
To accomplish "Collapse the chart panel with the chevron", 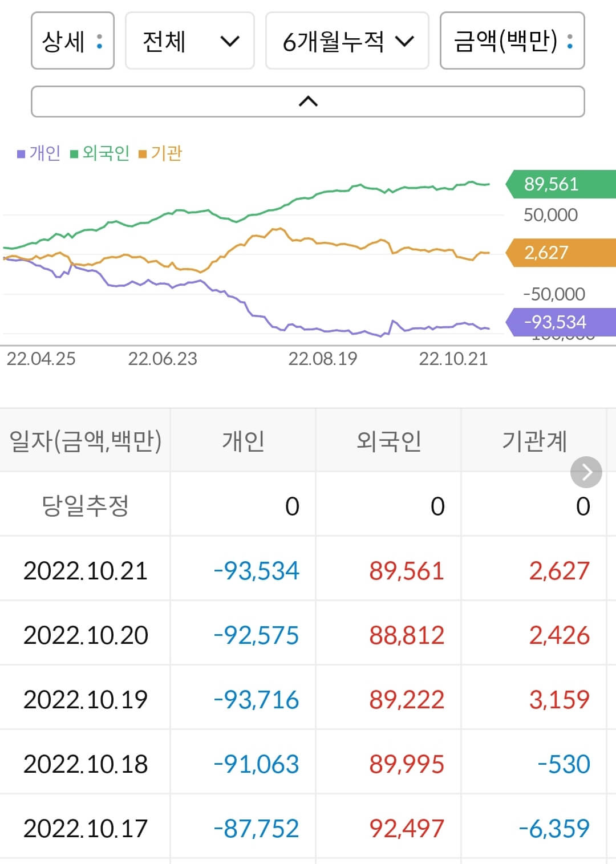I will (308, 101).
